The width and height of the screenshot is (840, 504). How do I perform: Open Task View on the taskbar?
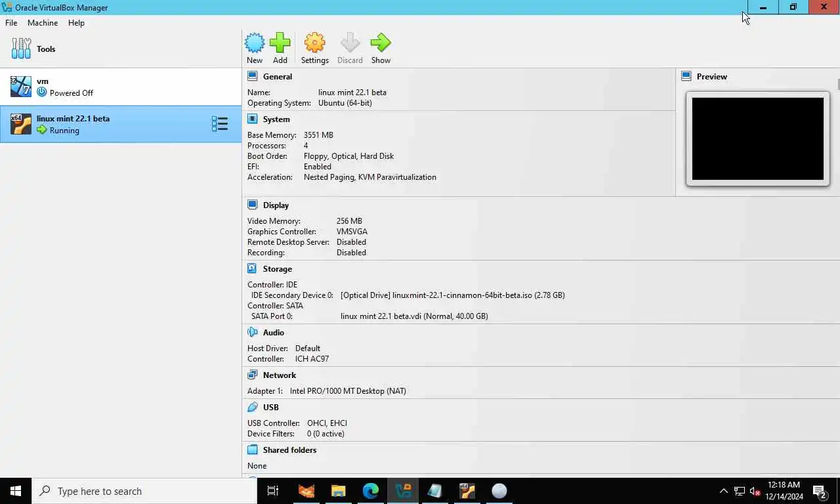point(273,491)
